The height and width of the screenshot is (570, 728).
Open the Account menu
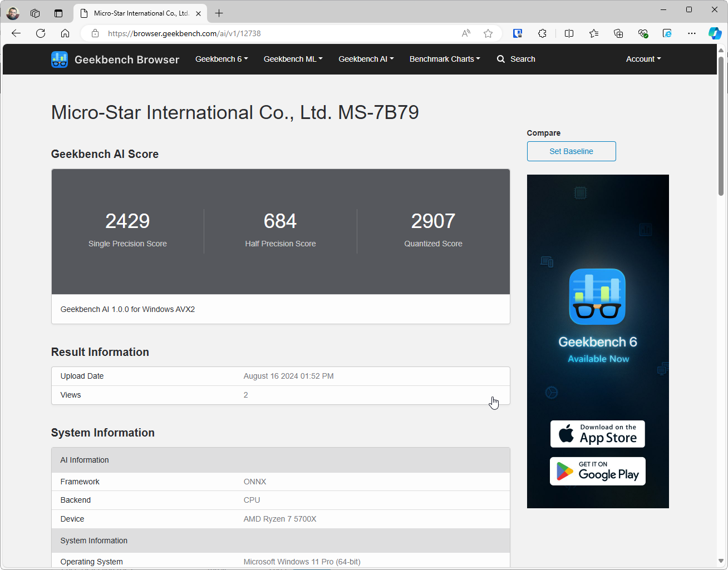(643, 59)
